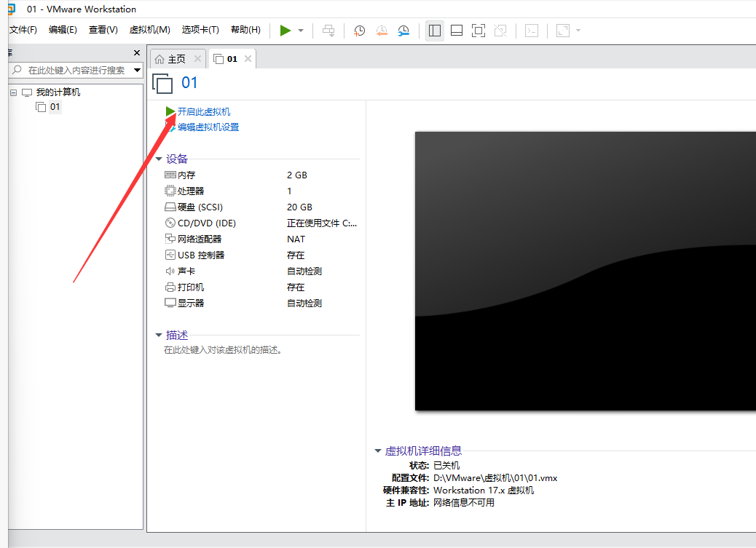Click the 打印机 printer icon
The image size is (756, 548).
point(170,287)
